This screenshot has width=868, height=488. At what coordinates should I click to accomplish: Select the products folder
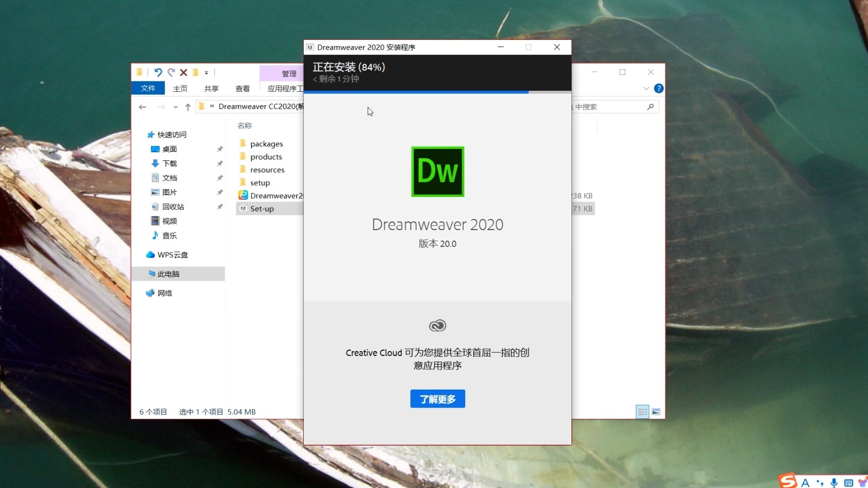266,157
